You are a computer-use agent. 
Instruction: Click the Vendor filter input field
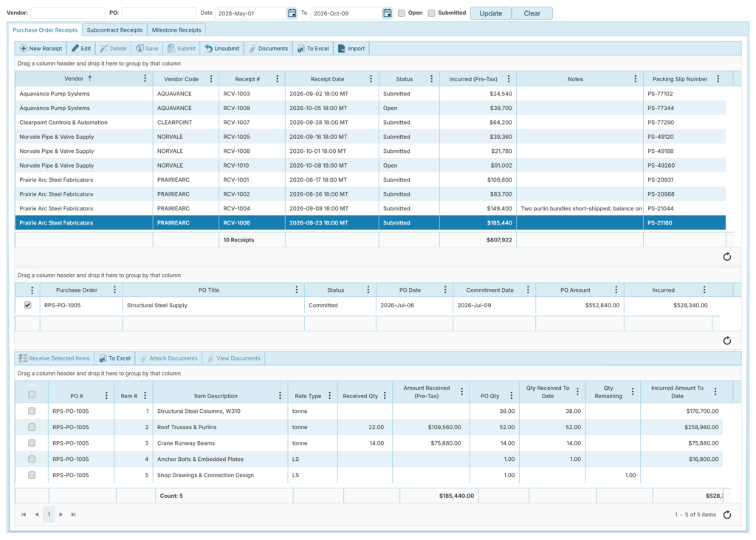pyautogui.click(x=68, y=13)
